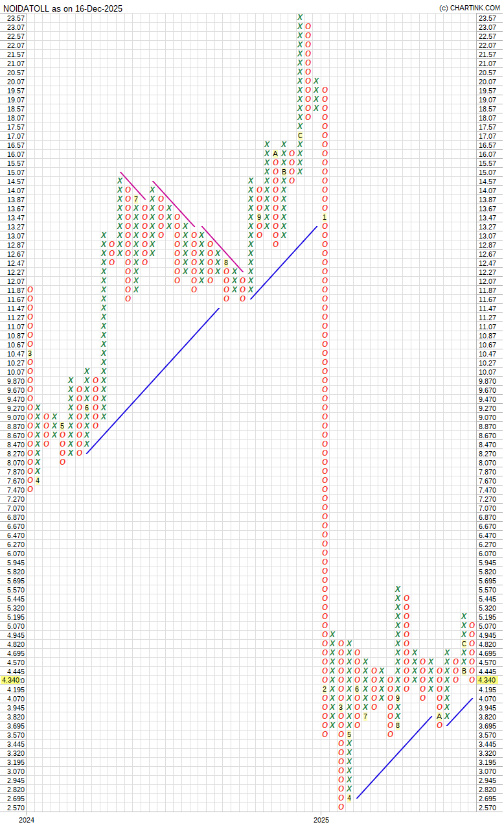
Task: Click the 2.570 label on the right axis
Action: pyautogui.click(x=487, y=808)
